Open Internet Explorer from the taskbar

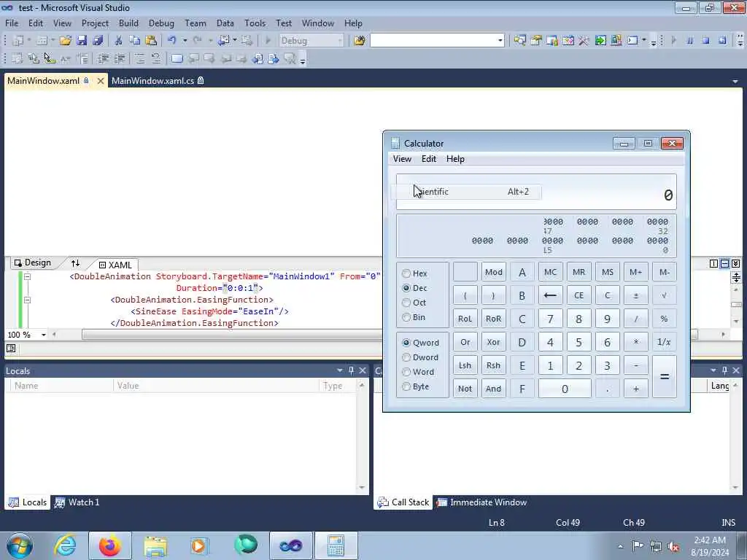(65, 545)
